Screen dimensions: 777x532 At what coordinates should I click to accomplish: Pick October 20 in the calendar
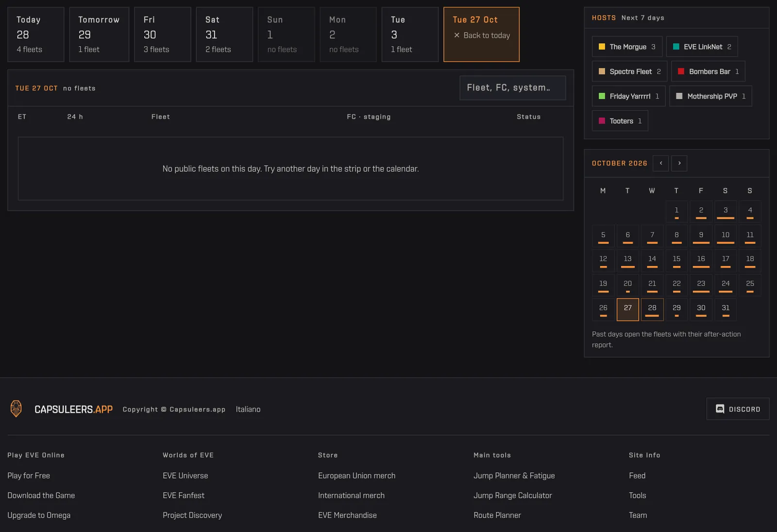(627, 285)
